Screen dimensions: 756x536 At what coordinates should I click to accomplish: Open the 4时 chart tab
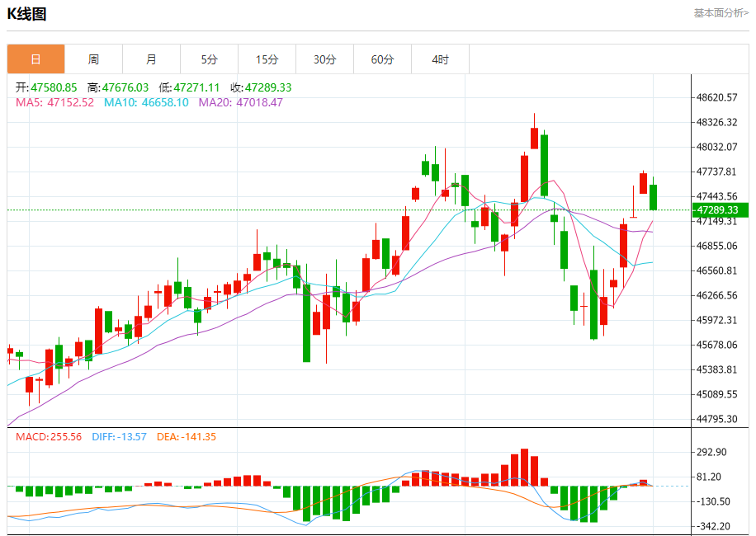tap(441, 59)
